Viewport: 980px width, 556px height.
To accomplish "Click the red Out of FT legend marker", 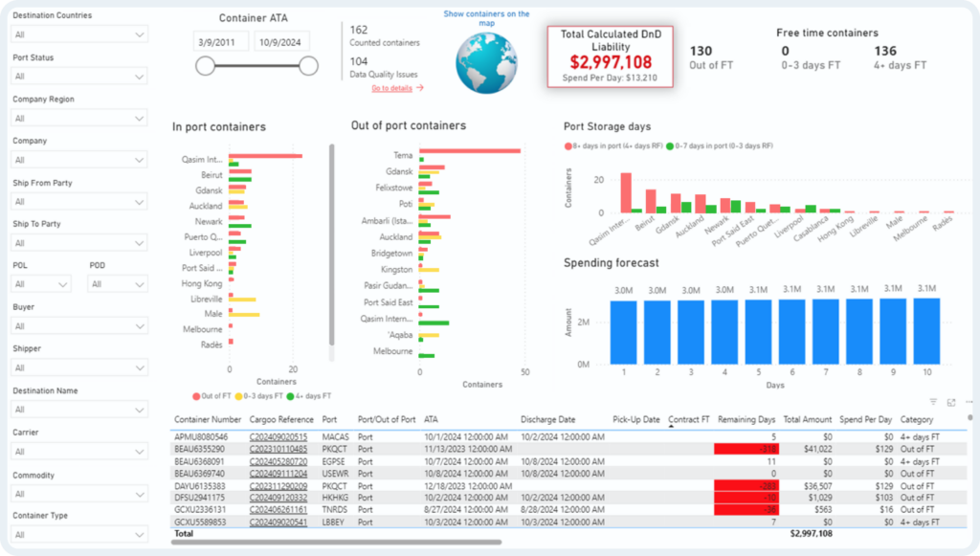I will coord(196,397).
